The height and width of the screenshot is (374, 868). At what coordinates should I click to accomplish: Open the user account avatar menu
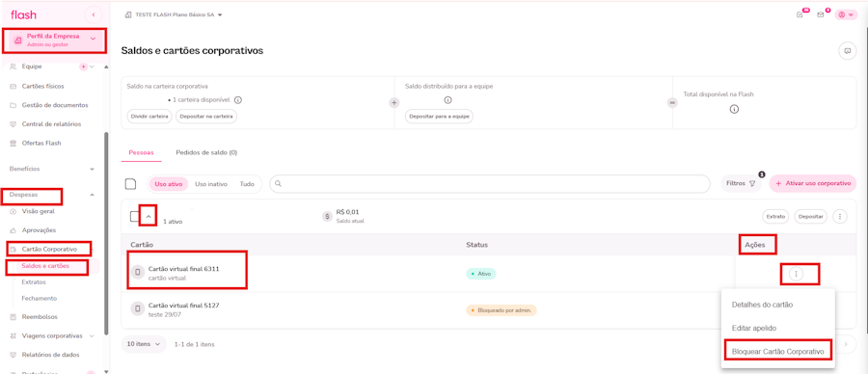point(846,14)
